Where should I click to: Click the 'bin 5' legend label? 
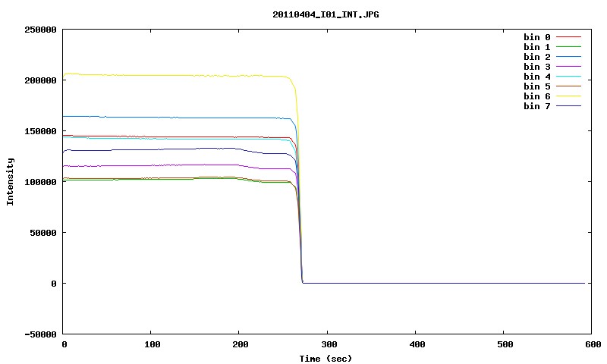[537, 86]
